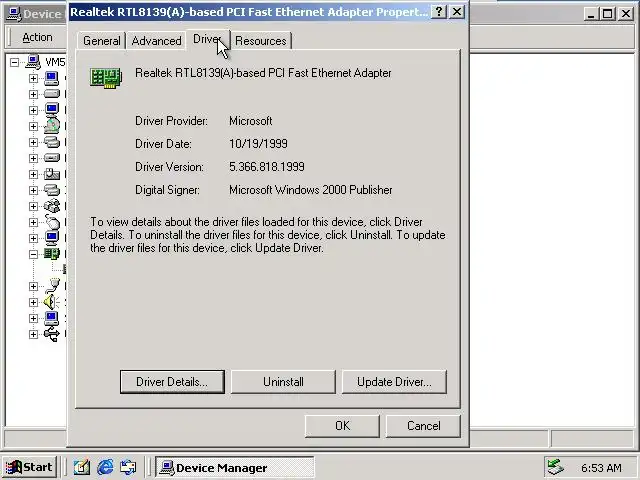This screenshot has width=640, height=480.
Task: Click the VM5 computer name label
Action: [55, 62]
